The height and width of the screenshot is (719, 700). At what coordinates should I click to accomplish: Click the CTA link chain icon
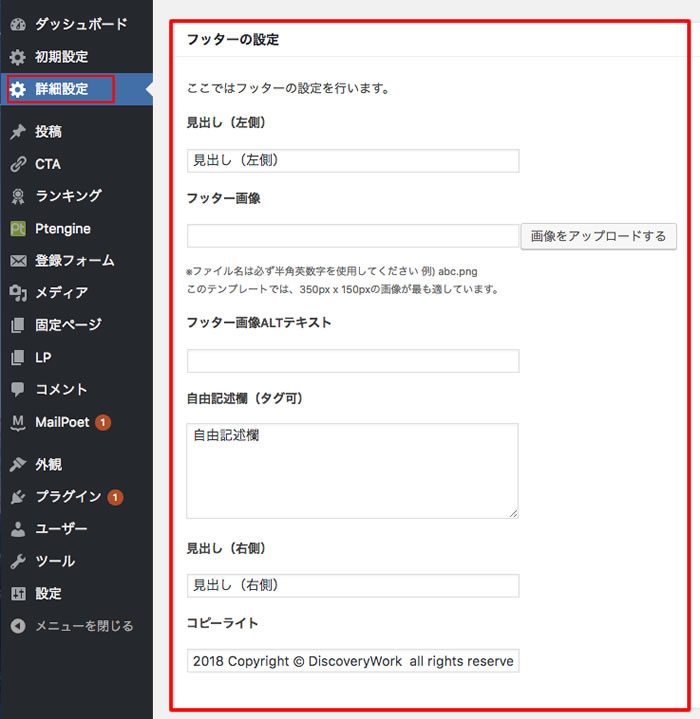click(x=18, y=164)
